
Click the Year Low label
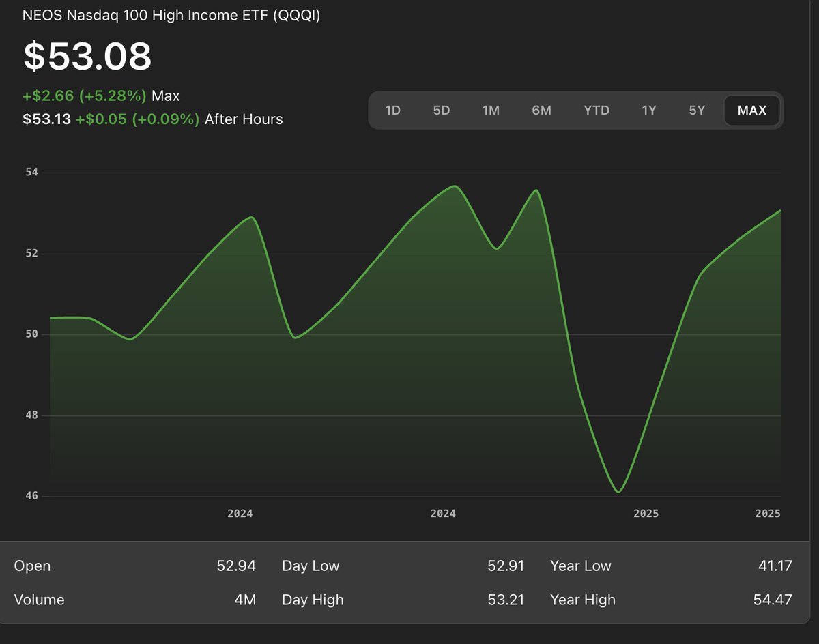point(581,566)
